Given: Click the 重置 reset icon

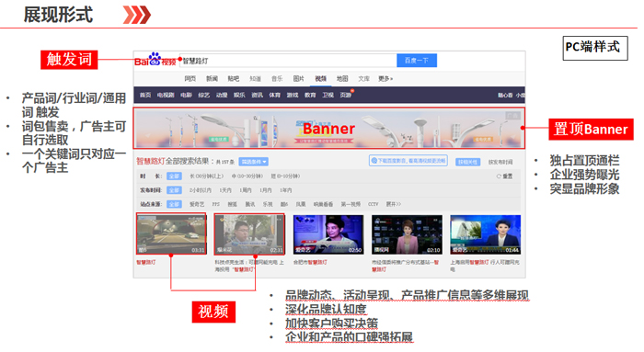Looking at the screenshot, I should pyautogui.click(x=499, y=176).
